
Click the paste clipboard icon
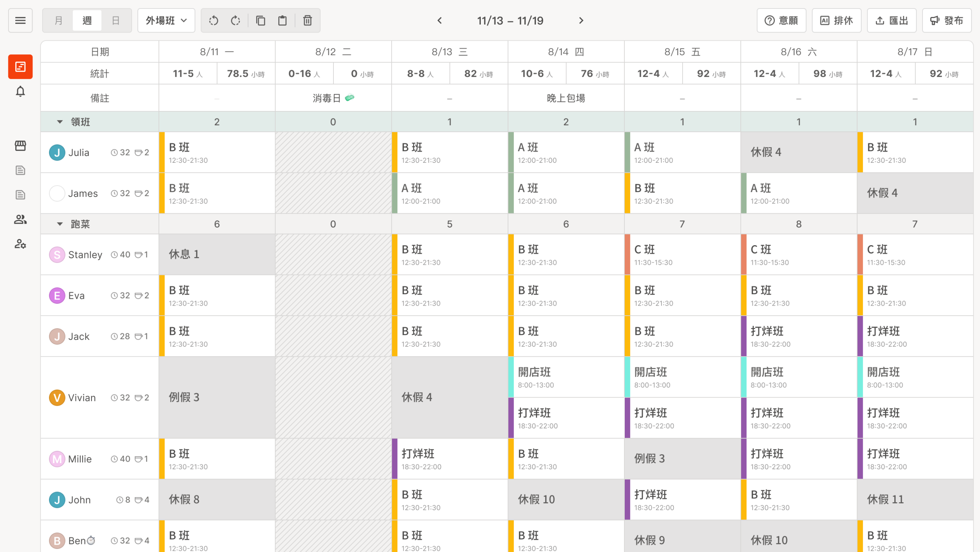283,20
